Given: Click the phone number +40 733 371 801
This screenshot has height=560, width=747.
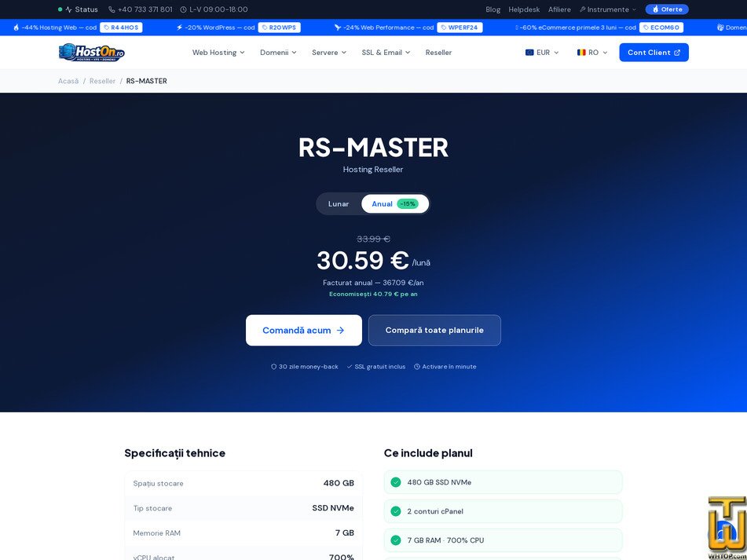Looking at the screenshot, I should [x=145, y=9].
